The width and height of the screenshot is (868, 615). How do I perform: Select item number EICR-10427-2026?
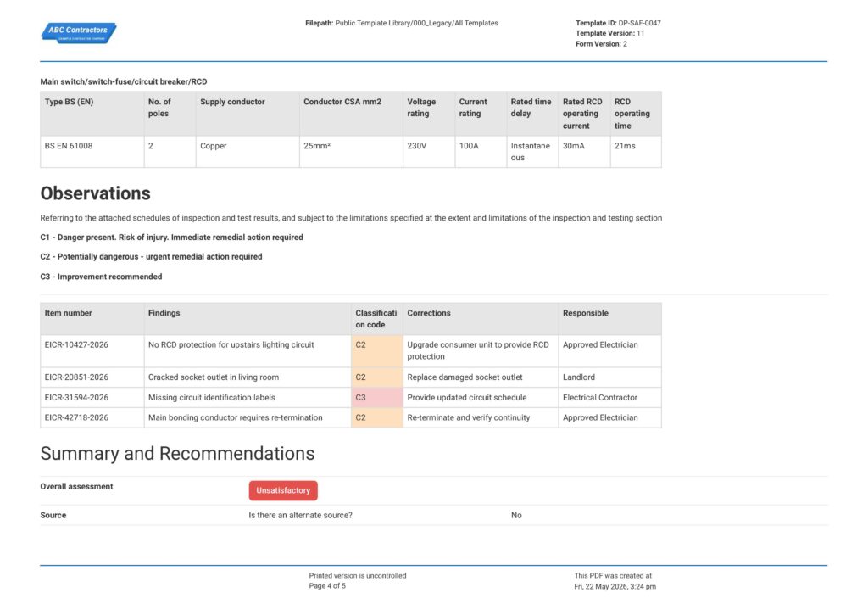click(76, 344)
